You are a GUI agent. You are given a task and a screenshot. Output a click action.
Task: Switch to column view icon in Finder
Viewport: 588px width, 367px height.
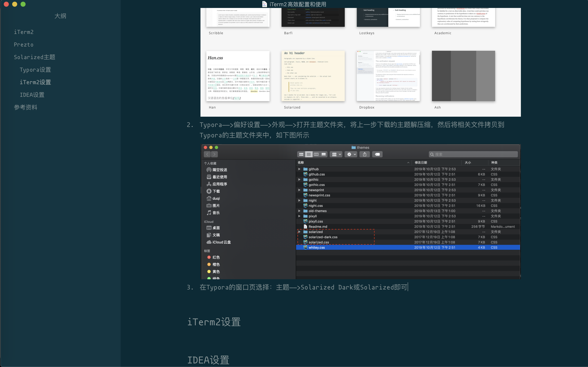point(316,154)
